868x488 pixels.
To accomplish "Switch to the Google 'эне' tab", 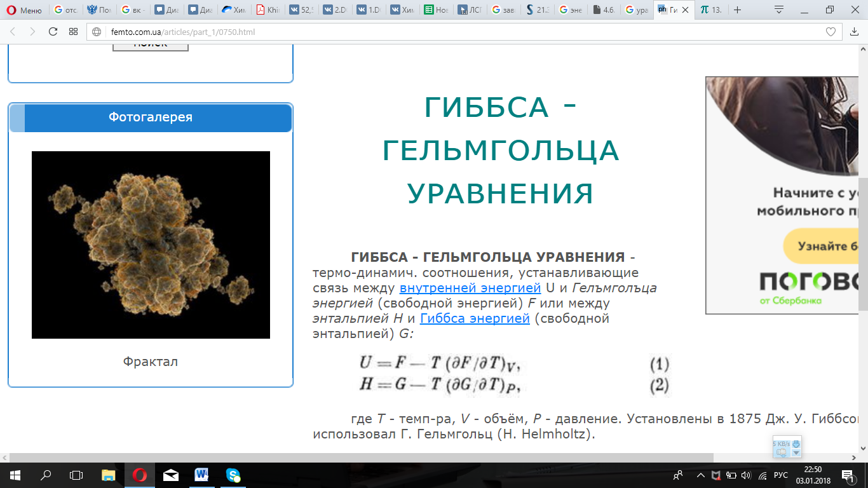I will click(x=571, y=10).
